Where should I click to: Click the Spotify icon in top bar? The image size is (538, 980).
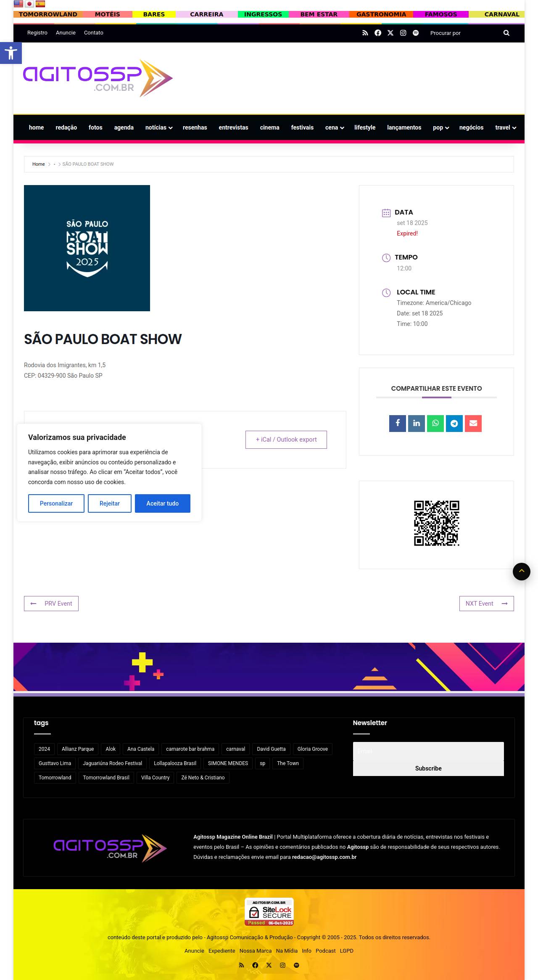pyautogui.click(x=416, y=33)
